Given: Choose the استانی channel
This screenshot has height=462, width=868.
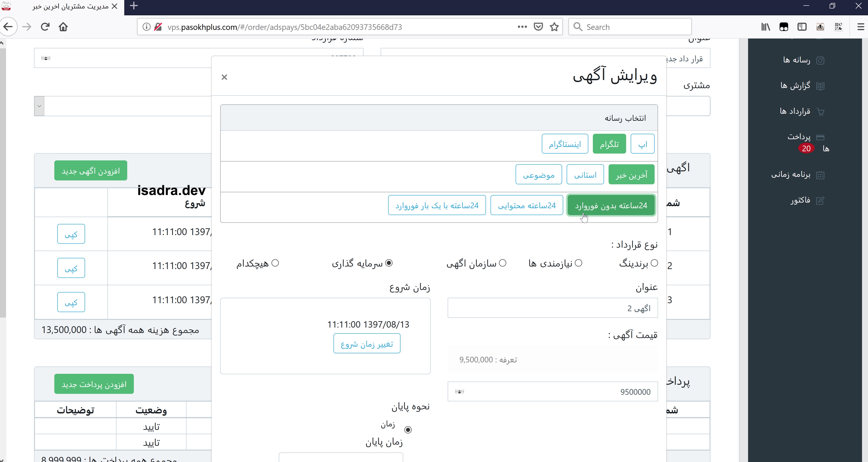Looking at the screenshot, I should click(x=585, y=175).
